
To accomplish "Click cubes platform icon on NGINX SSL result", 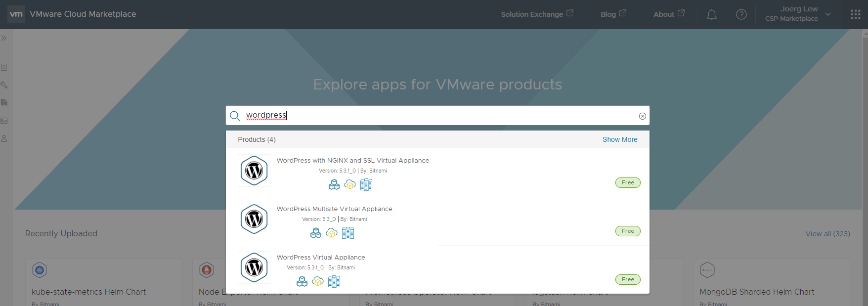I will [334, 184].
